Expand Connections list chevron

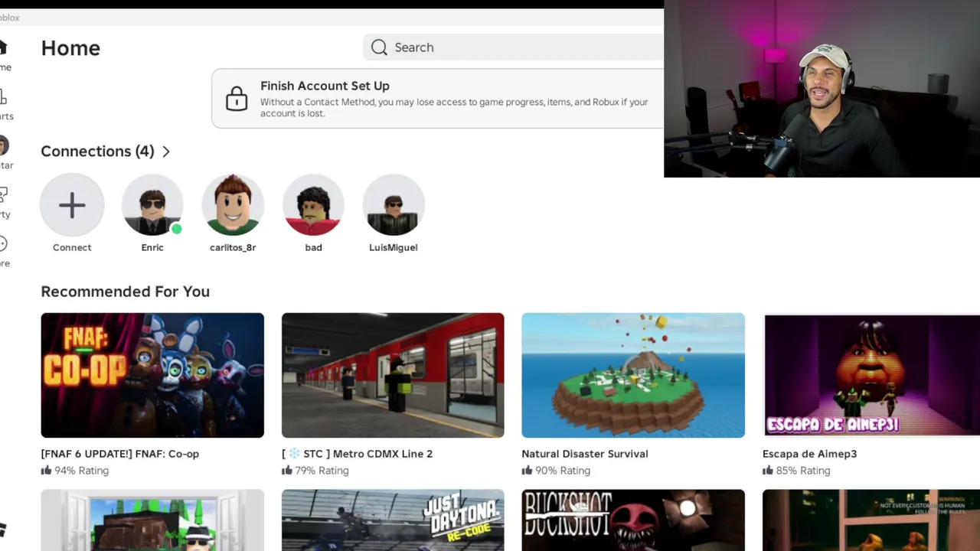click(166, 152)
